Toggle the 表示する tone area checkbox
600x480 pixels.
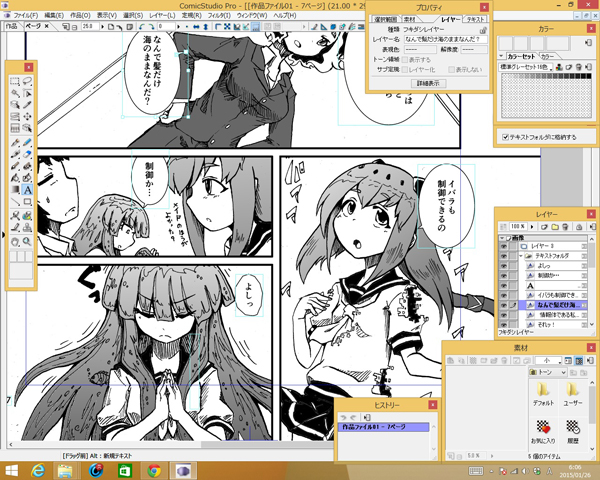point(404,60)
